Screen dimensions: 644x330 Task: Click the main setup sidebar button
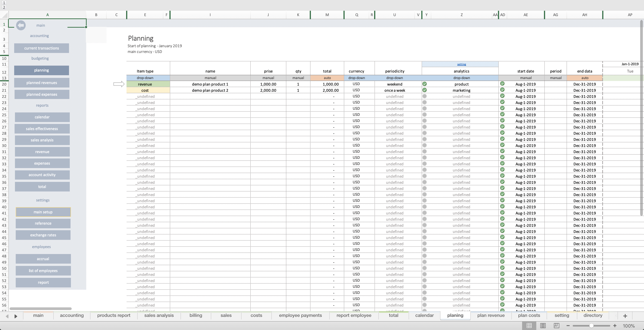[x=43, y=212]
